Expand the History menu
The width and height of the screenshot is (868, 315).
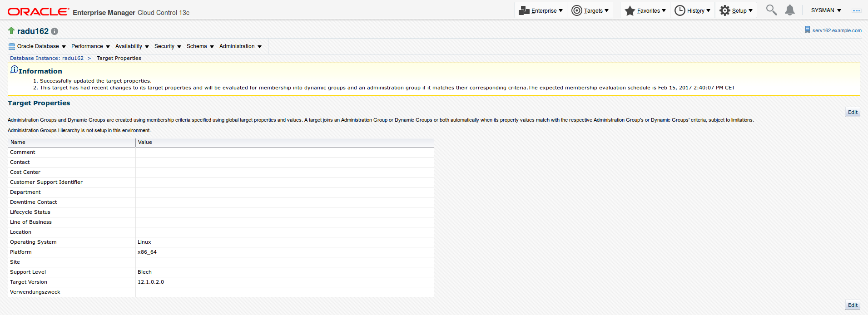tap(692, 10)
